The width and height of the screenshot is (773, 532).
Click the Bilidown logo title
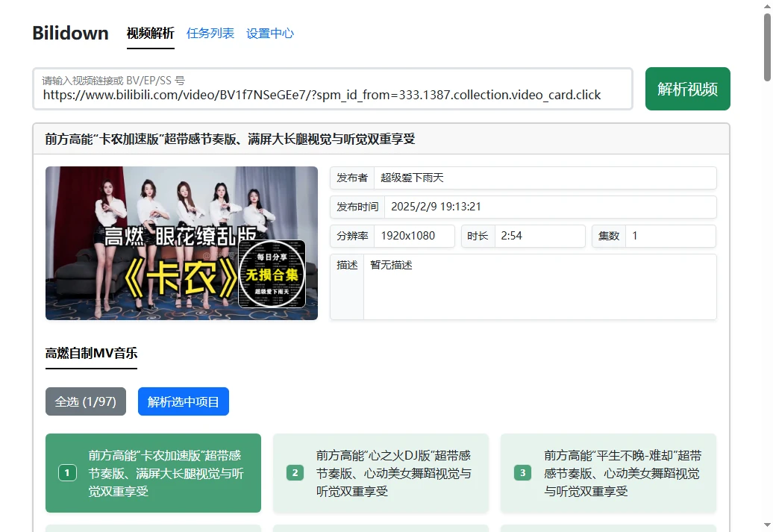point(70,33)
